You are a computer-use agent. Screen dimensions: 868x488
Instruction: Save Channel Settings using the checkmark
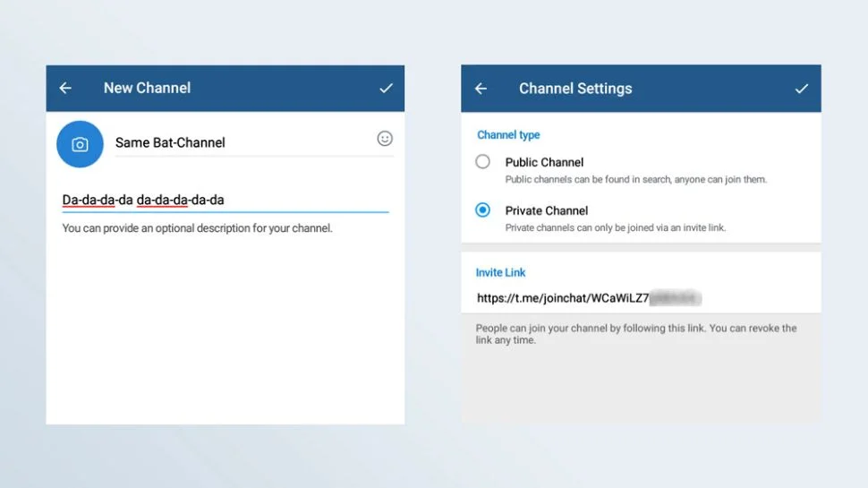click(x=802, y=89)
